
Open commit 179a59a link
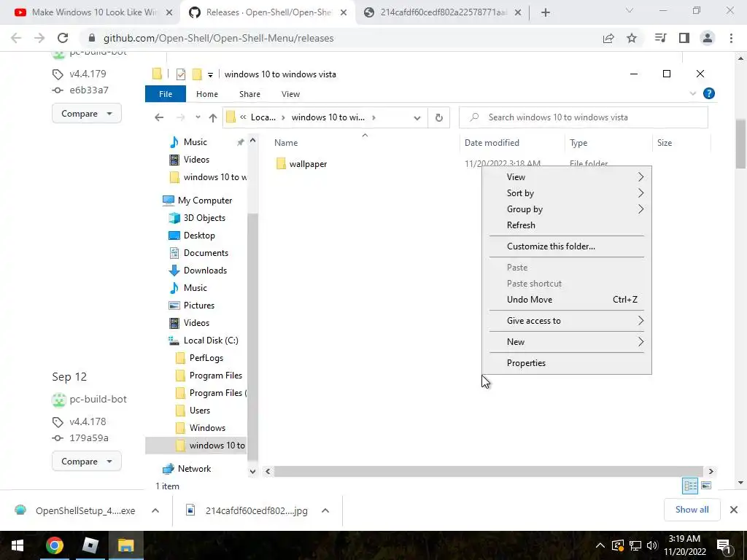[89, 437]
